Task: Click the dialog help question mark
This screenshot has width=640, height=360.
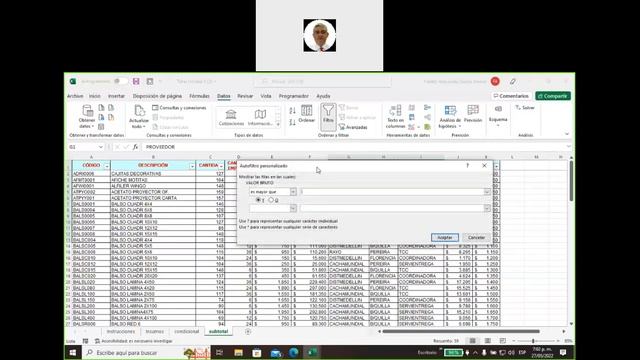Action: (x=467, y=166)
